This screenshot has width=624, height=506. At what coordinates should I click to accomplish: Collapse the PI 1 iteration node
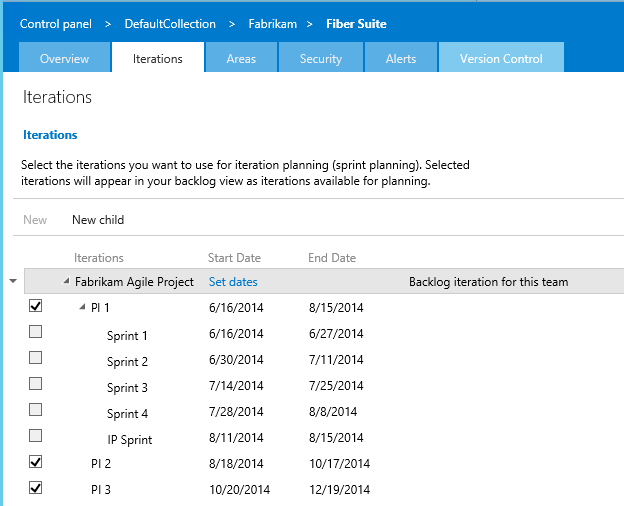[x=83, y=308]
